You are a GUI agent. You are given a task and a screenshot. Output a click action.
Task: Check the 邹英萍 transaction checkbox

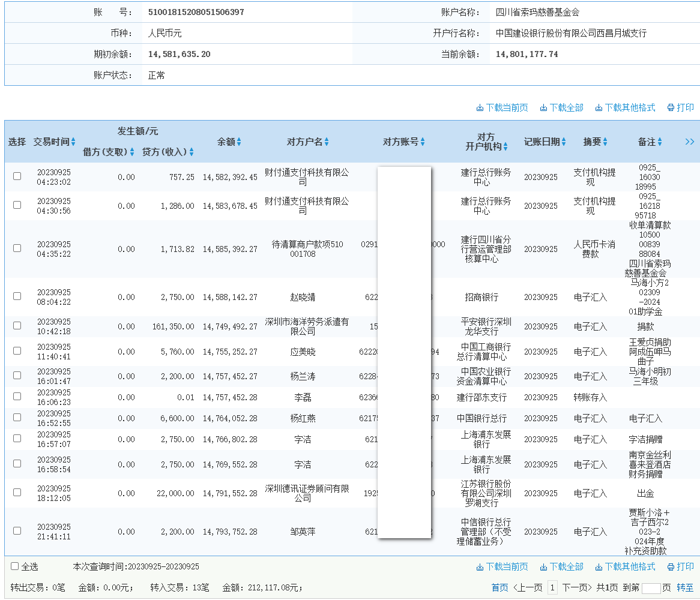(x=17, y=531)
